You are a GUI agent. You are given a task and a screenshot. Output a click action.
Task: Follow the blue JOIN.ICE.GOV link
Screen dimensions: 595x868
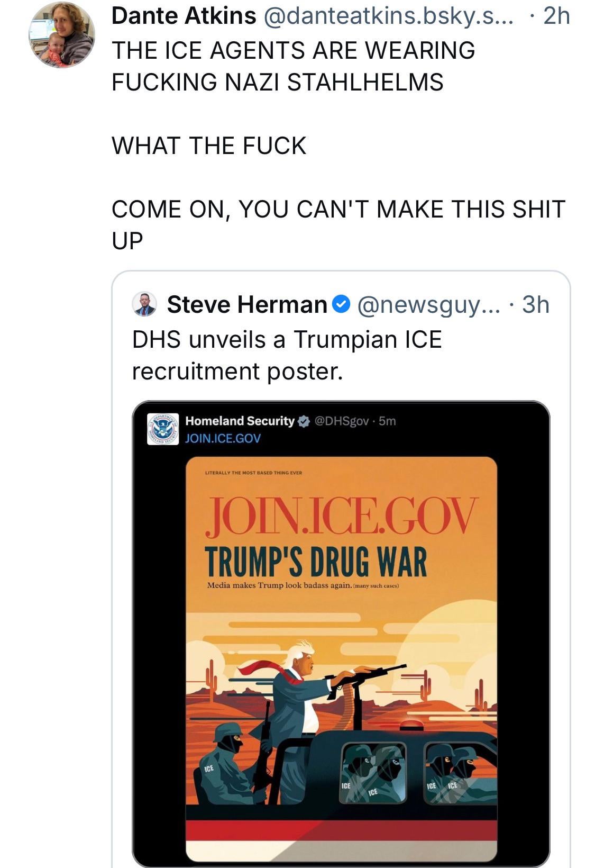click(223, 438)
